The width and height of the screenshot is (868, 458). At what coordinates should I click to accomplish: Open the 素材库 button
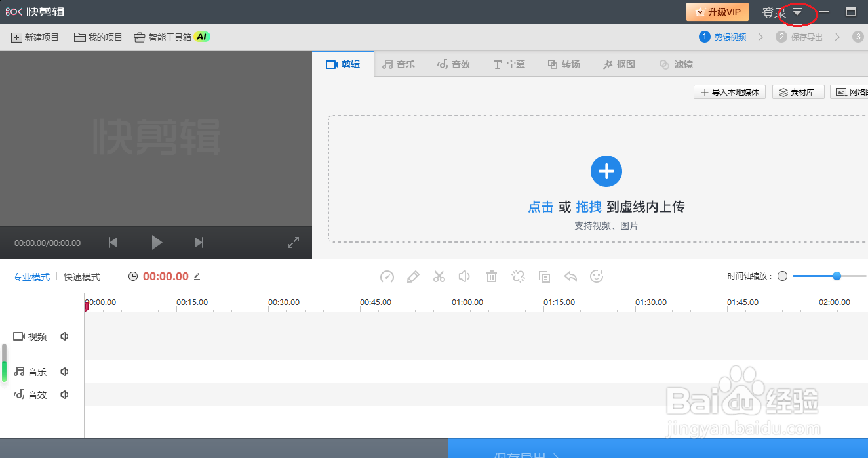(x=798, y=93)
